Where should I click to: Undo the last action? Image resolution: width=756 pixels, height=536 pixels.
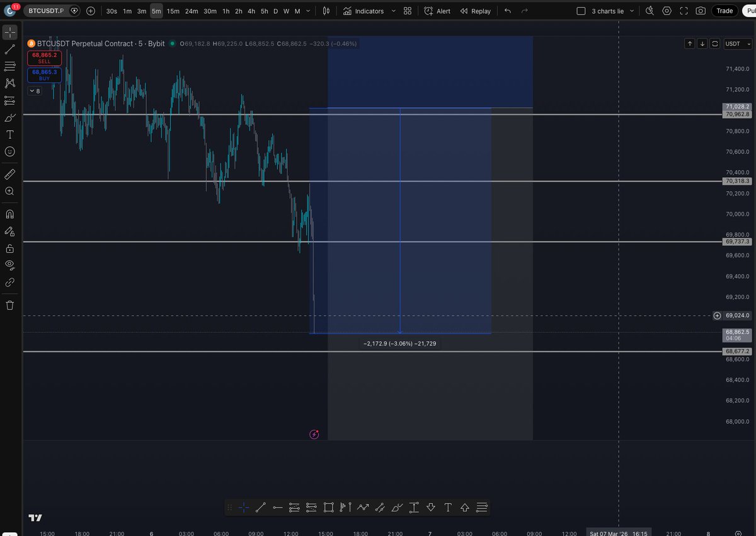click(x=508, y=11)
